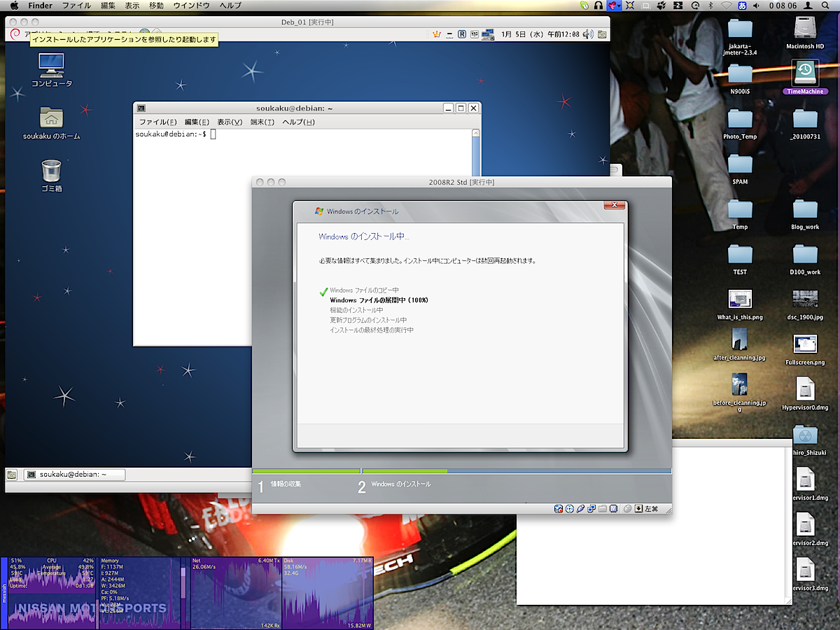Click the VirtualBox shared folders icon
840x630 pixels.
pyautogui.click(x=602, y=509)
